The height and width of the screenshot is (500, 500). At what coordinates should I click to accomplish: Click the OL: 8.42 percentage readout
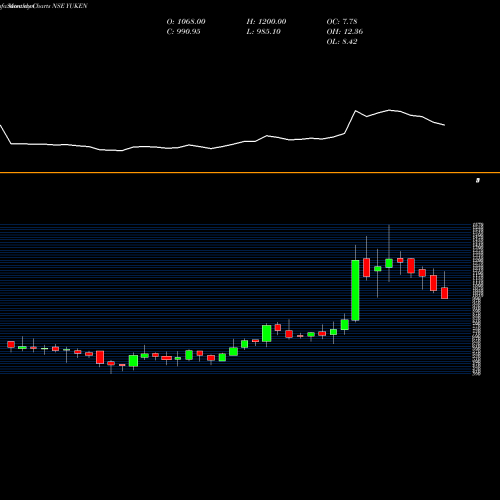(342, 42)
